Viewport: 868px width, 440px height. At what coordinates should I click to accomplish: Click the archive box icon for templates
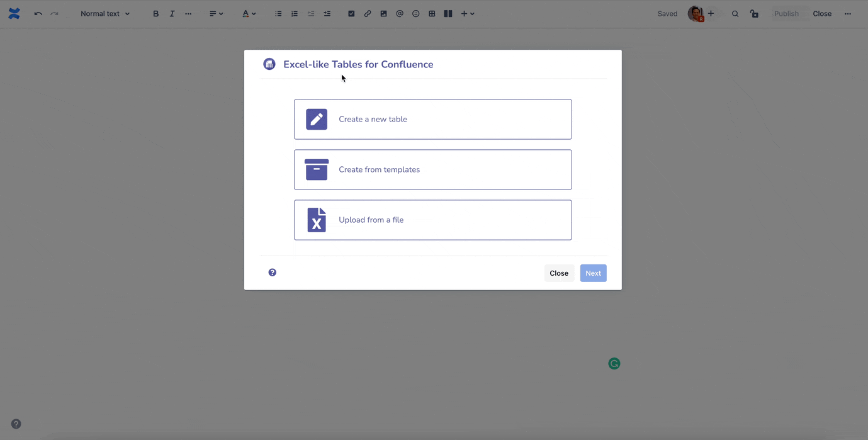tap(317, 169)
